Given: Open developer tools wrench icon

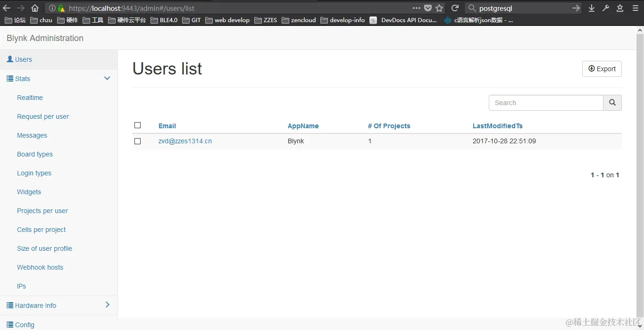Looking at the screenshot, I should [x=606, y=8].
